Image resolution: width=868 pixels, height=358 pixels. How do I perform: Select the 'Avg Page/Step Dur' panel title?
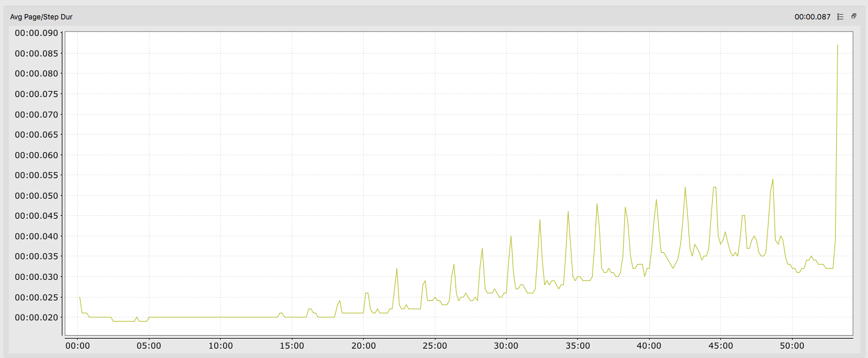[41, 17]
